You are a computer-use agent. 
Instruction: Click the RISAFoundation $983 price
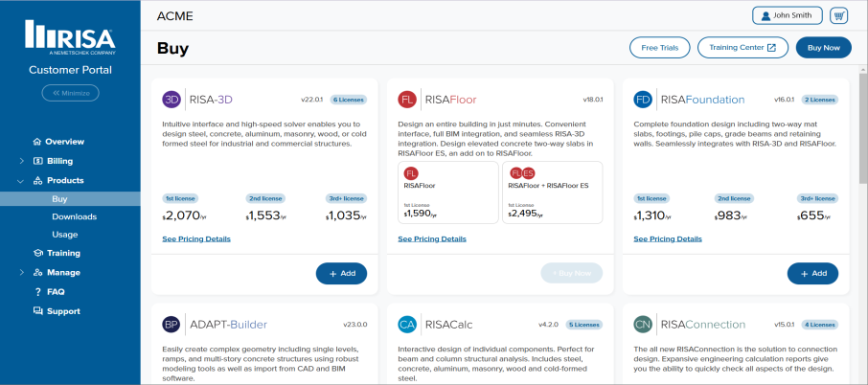click(x=732, y=215)
